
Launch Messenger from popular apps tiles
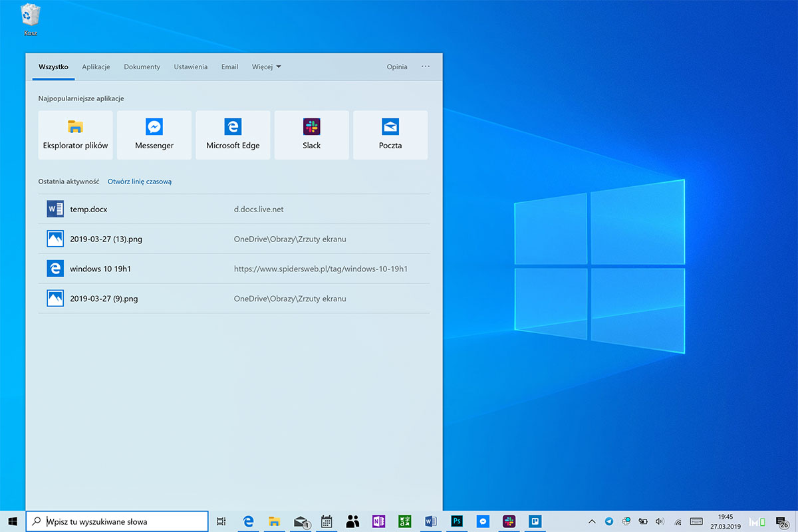154,135
